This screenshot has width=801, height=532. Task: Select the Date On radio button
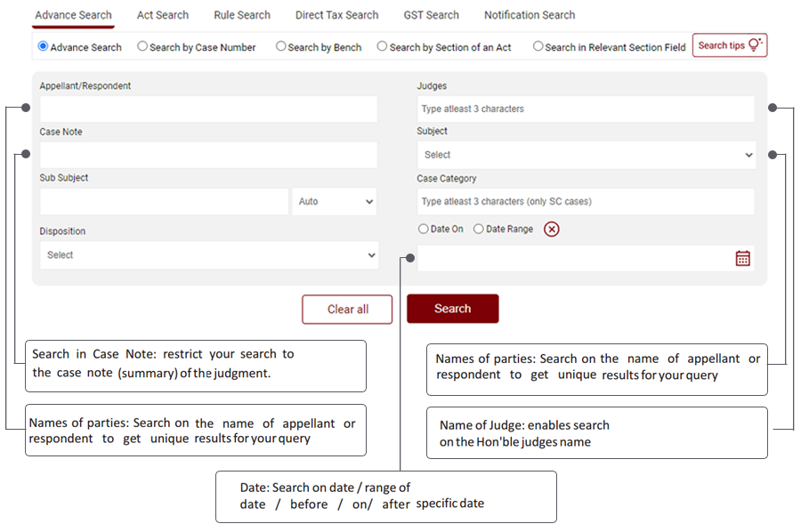(x=424, y=230)
